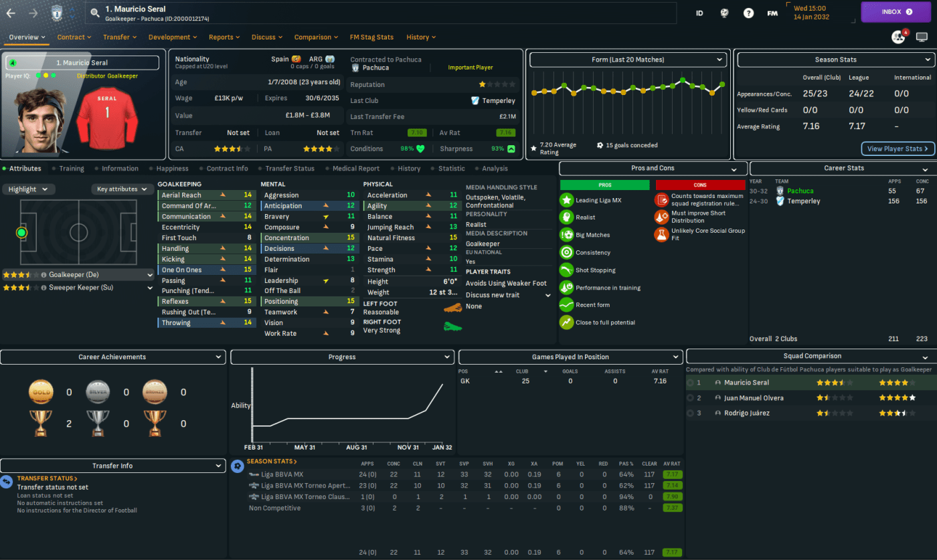Viewport: 937px width, 560px height.
Task: Click the Leading Liga MX star icon
Action: tap(566, 200)
